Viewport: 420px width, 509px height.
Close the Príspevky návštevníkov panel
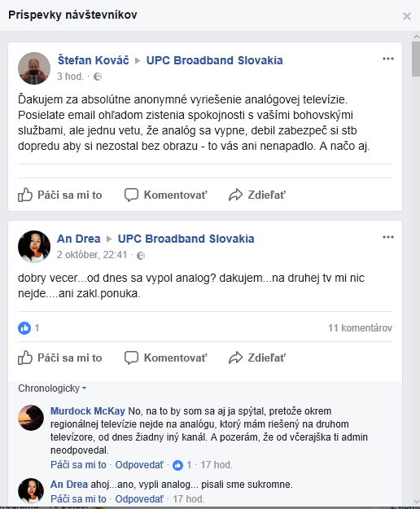(x=407, y=16)
